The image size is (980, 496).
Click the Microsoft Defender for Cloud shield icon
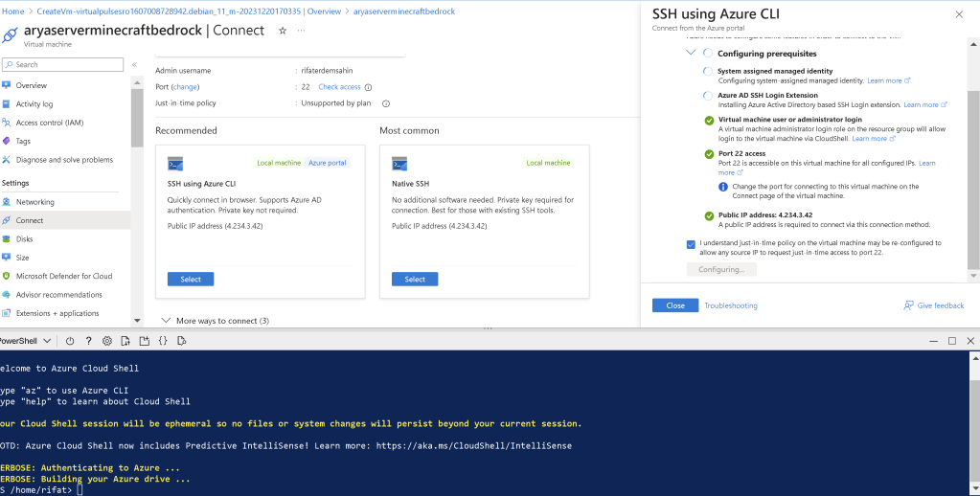click(7, 276)
